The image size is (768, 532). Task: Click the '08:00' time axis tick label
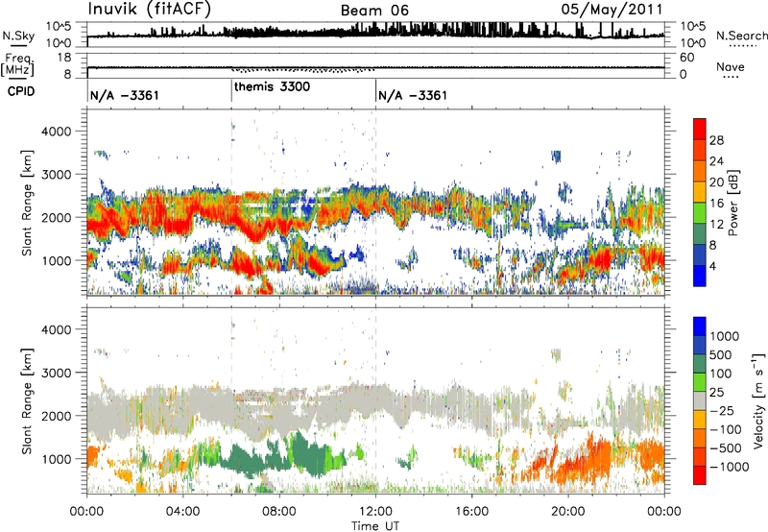click(x=278, y=512)
